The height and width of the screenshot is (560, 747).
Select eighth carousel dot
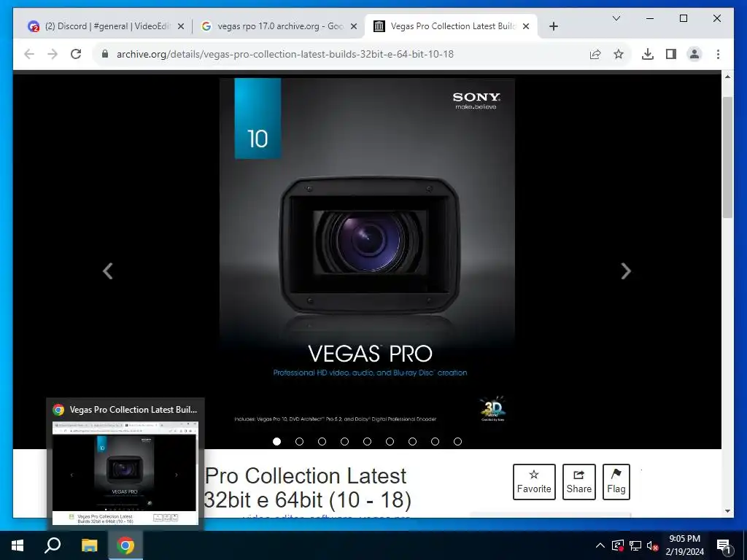coord(435,441)
